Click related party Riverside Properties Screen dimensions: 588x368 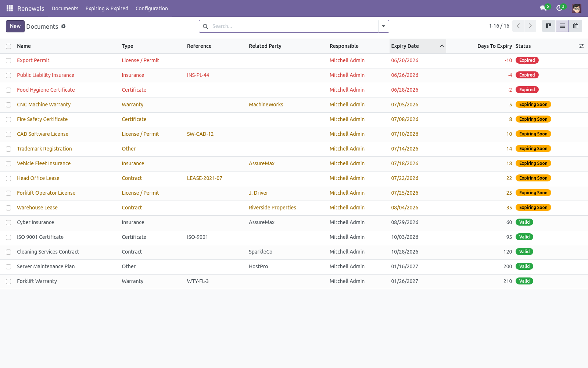tap(272, 208)
